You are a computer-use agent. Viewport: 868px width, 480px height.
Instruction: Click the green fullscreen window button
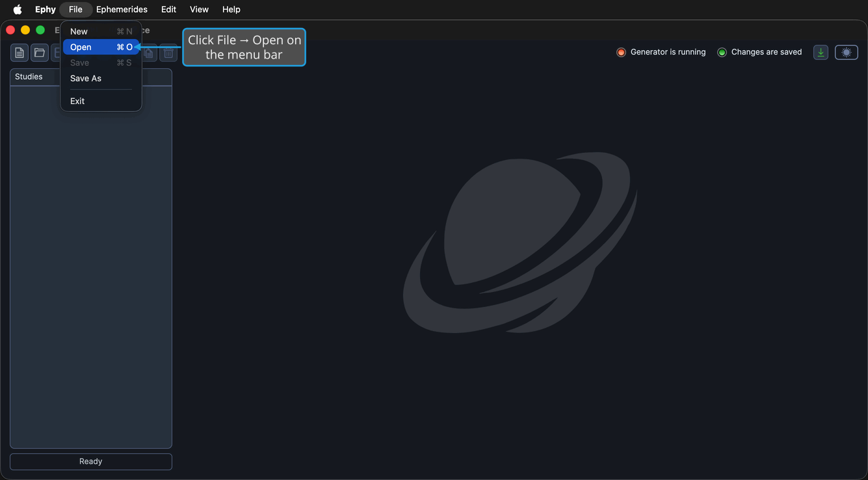[40, 30]
